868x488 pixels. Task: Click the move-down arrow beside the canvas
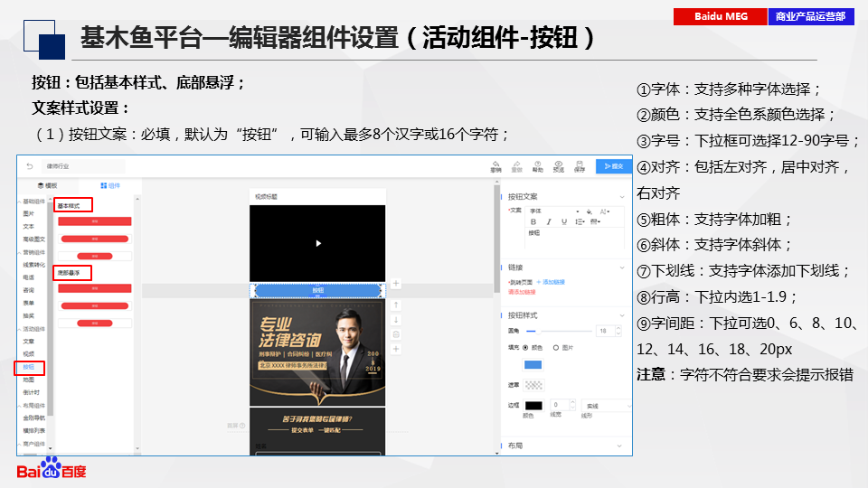[396, 320]
